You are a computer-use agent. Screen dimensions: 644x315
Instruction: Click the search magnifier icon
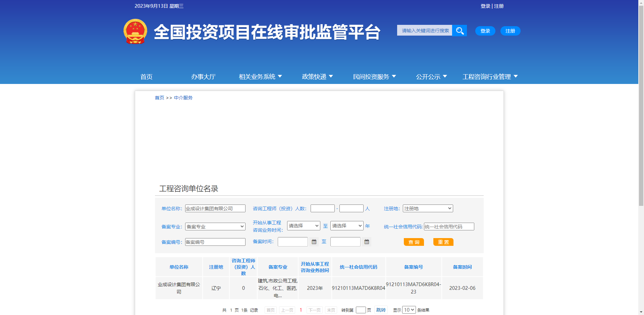pos(460,30)
